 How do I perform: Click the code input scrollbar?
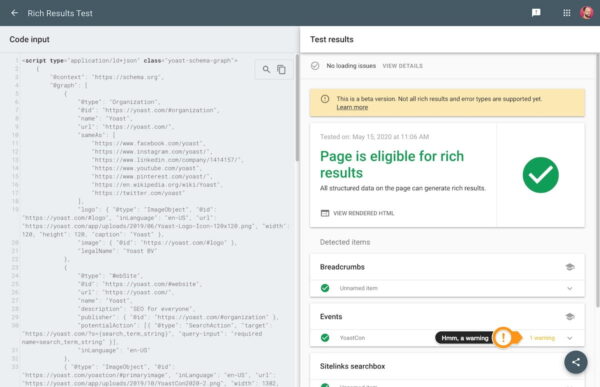(297, 107)
